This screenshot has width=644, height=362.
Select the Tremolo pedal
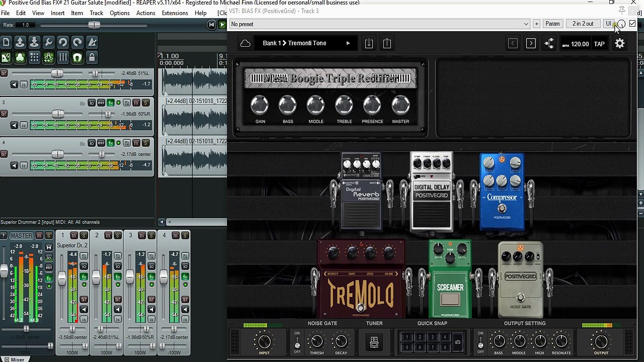pyautogui.click(x=361, y=279)
